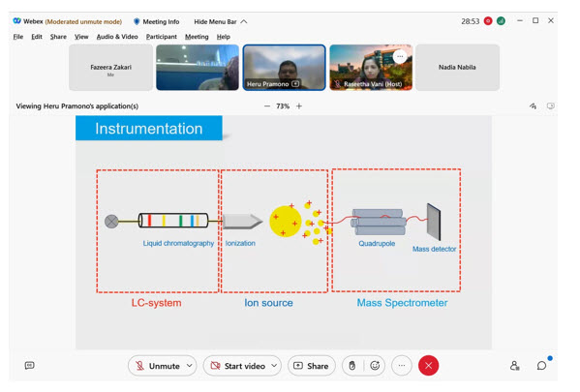Open the participants panel icon
Viewport: 580px width, 392px height.
(x=514, y=366)
